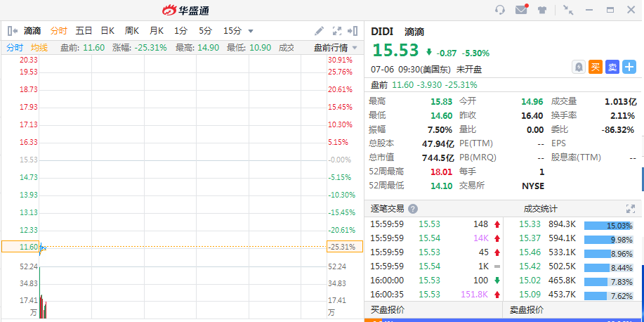The width and height of the screenshot is (644, 322).
Task: Add DIDI to watchlist with plus icon
Action: click(x=629, y=67)
